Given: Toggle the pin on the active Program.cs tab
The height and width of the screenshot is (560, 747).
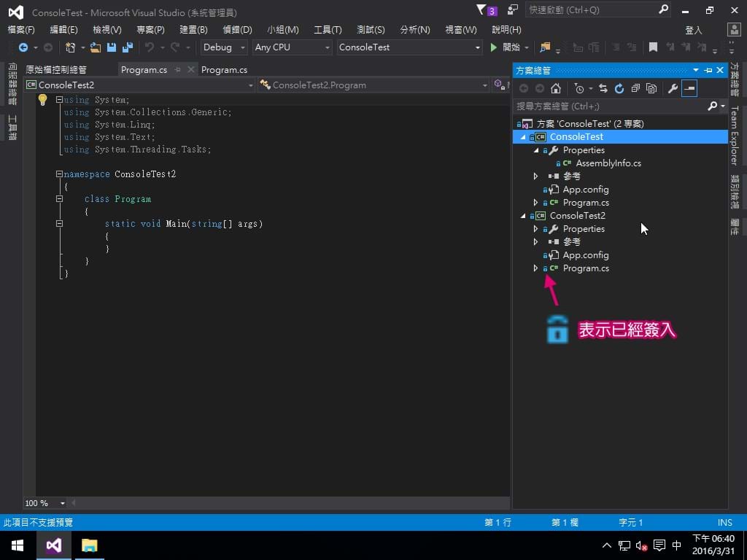Looking at the screenshot, I should pyautogui.click(x=178, y=69).
